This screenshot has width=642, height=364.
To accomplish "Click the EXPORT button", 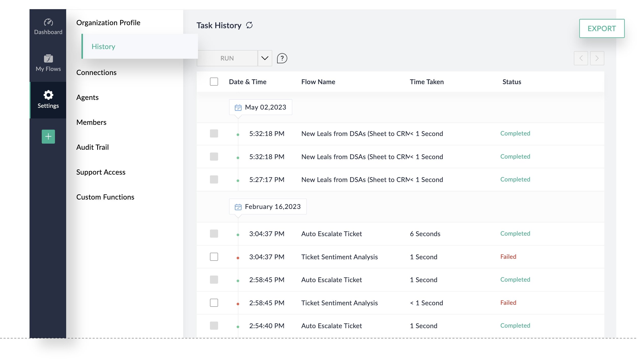I will click(602, 28).
